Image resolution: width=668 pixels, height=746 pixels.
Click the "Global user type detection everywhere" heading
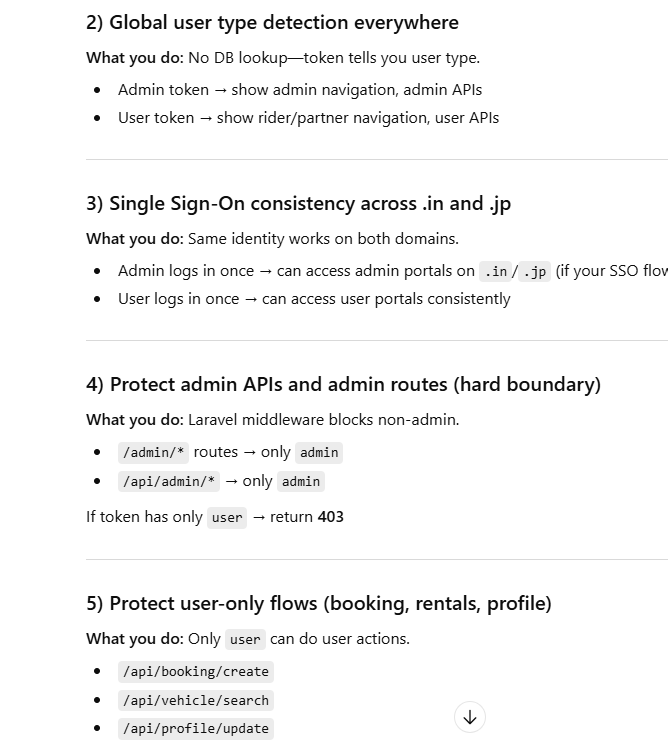pos(272,22)
